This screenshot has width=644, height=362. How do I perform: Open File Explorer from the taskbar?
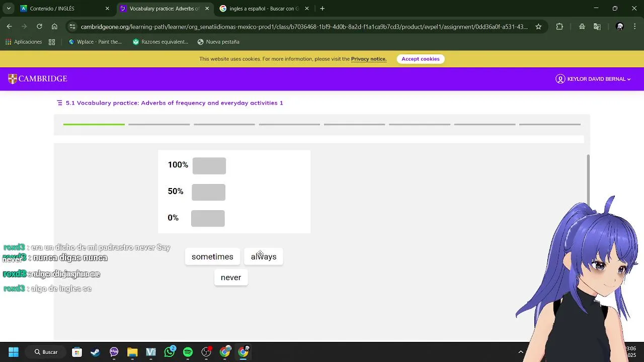pyautogui.click(x=132, y=352)
